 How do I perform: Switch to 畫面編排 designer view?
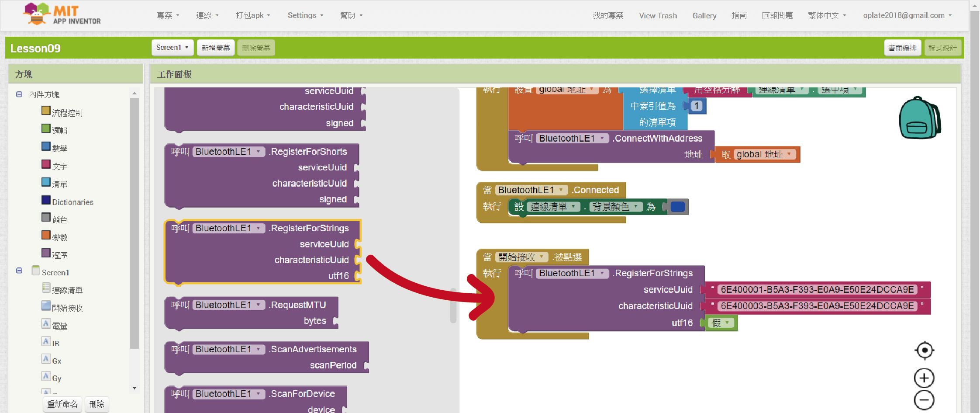coord(902,48)
